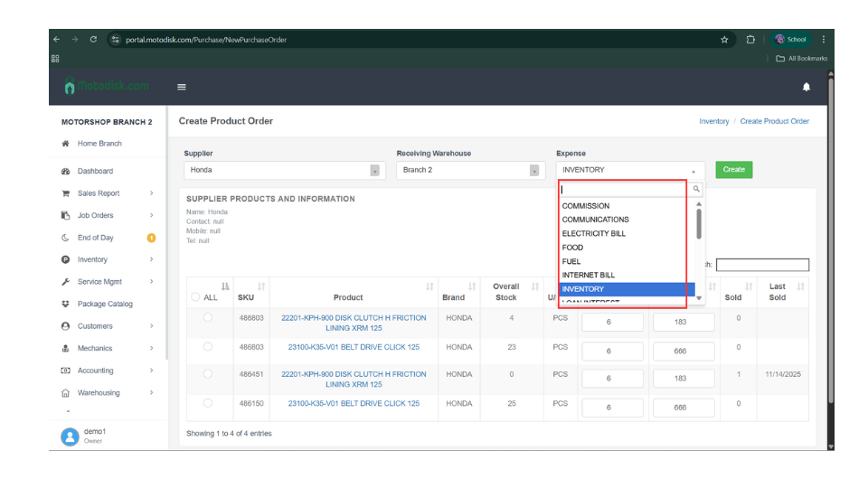
Task: Click the Expense dropdown search field
Action: 624,190
